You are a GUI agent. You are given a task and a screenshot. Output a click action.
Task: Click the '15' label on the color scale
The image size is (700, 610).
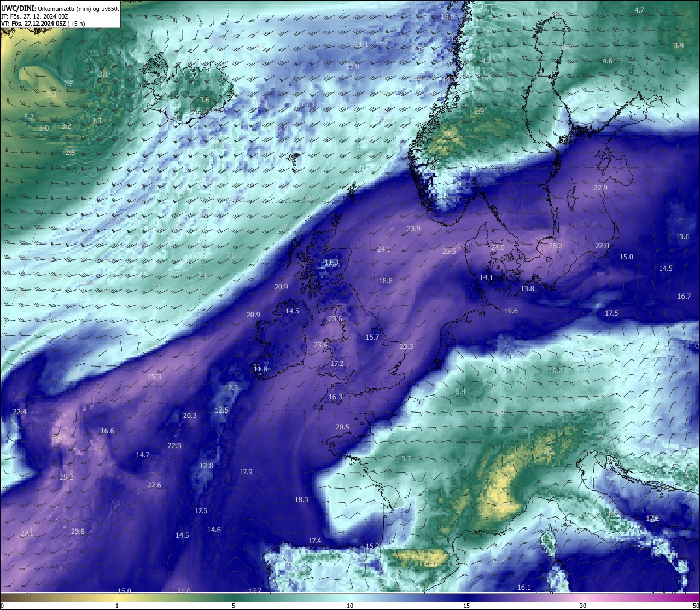pos(466,606)
